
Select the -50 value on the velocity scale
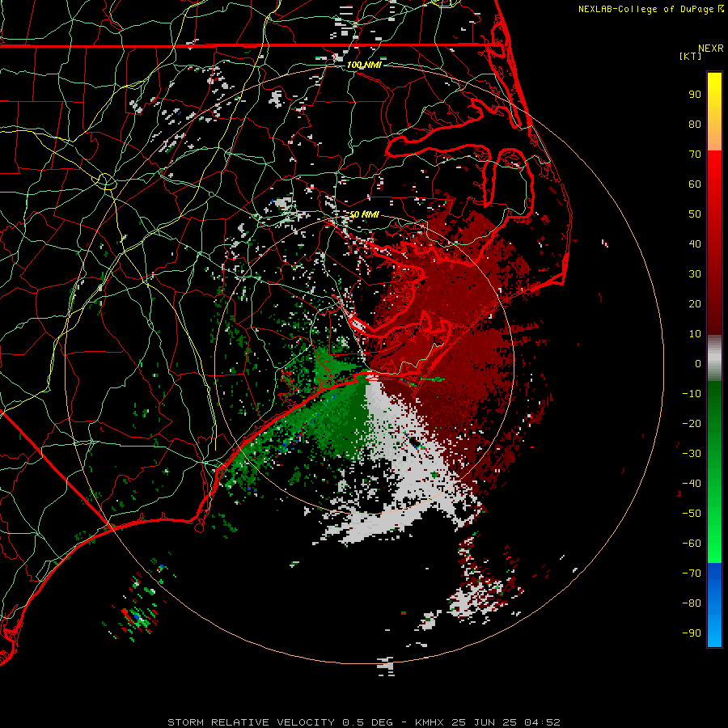tap(692, 514)
